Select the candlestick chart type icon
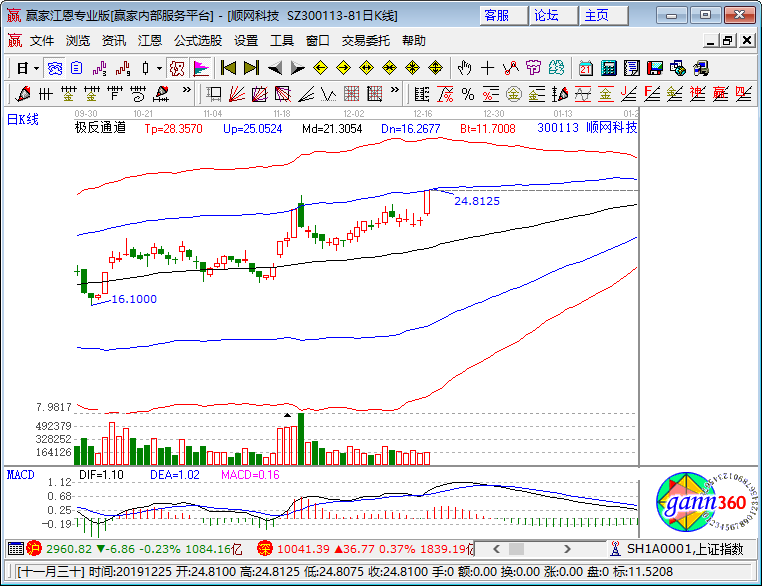Viewport: 762px width, 586px height. click(x=145, y=69)
